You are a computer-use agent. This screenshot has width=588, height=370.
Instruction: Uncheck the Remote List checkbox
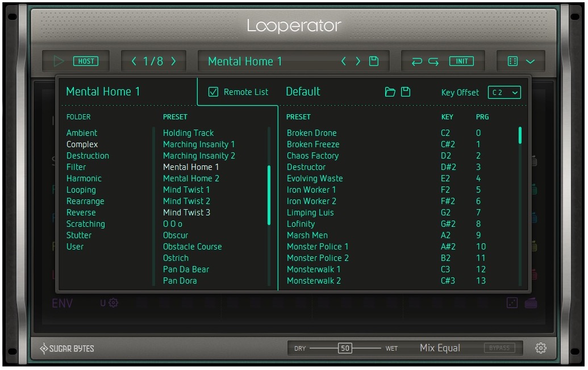pyautogui.click(x=214, y=92)
